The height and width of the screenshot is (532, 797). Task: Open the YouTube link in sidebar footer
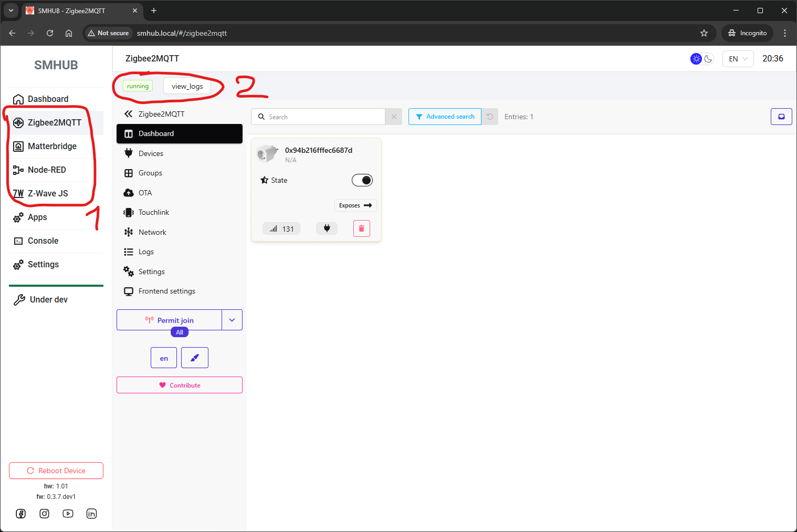pyautogui.click(x=68, y=514)
